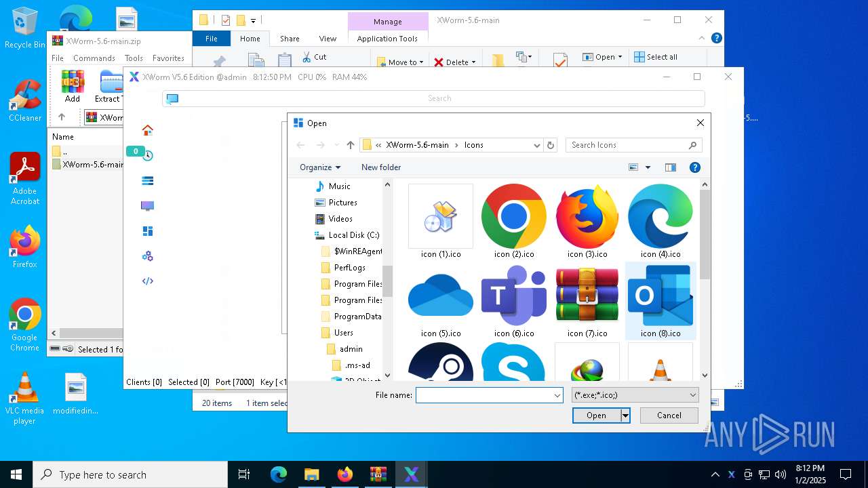This screenshot has width=868, height=488.
Task: Expand the view options dropdown arrow
Action: 648,167
